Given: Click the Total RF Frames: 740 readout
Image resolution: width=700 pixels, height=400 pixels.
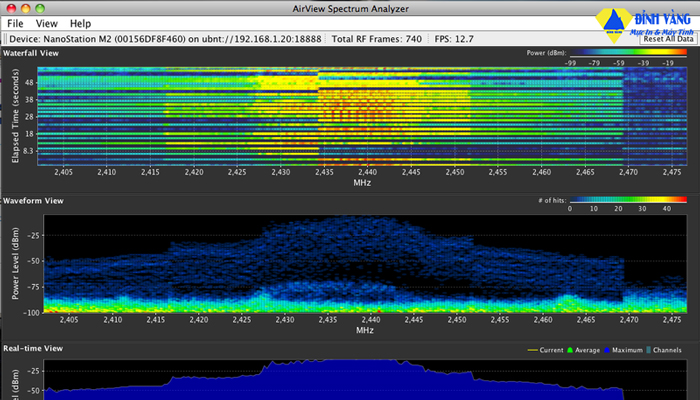Looking at the screenshot, I should click(376, 39).
